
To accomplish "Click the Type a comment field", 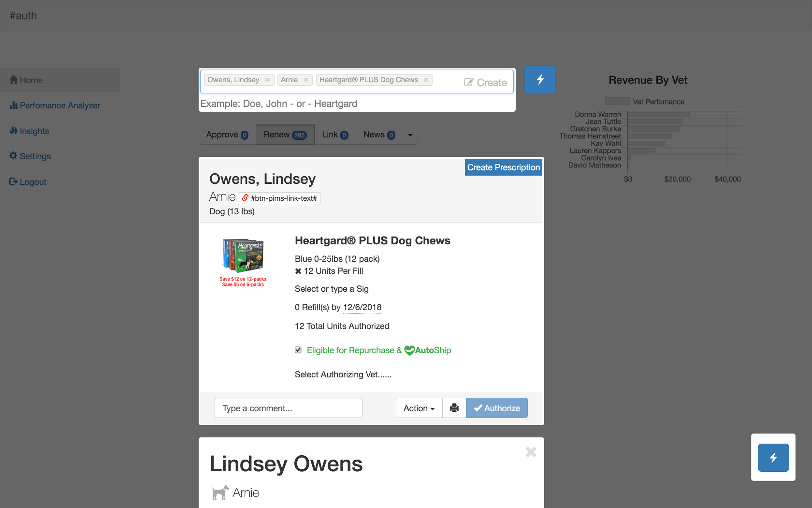I will 288,408.
